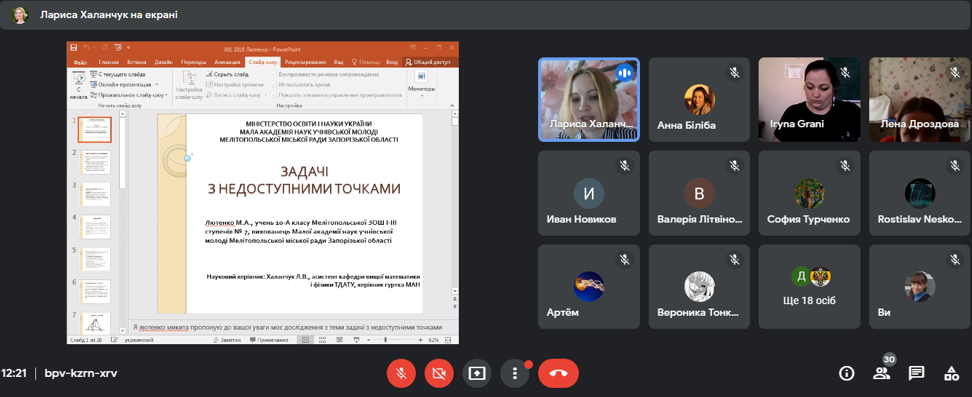Click 'Настройка времени' rehearse timings
Viewport: 972px width, 397px height.
(234, 84)
